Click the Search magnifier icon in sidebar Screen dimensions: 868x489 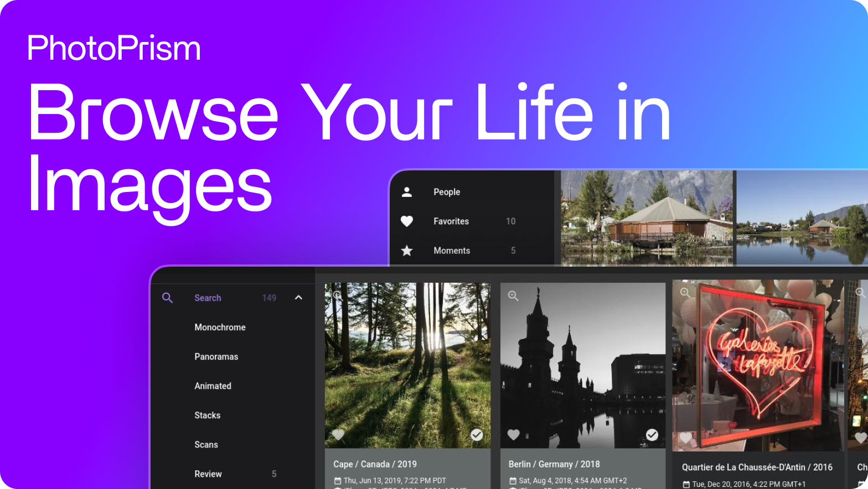(167, 298)
